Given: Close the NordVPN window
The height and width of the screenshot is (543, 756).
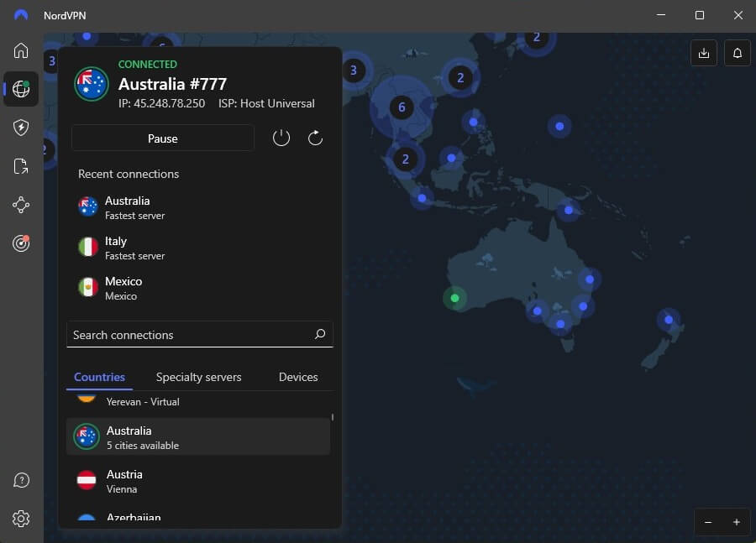Looking at the screenshot, I should click(738, 15).
